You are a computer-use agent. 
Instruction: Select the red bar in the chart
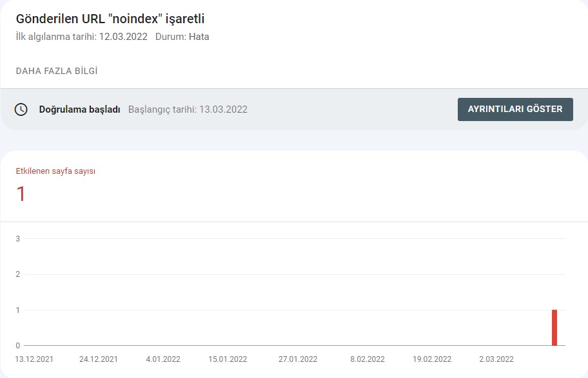tap(554, 327)
